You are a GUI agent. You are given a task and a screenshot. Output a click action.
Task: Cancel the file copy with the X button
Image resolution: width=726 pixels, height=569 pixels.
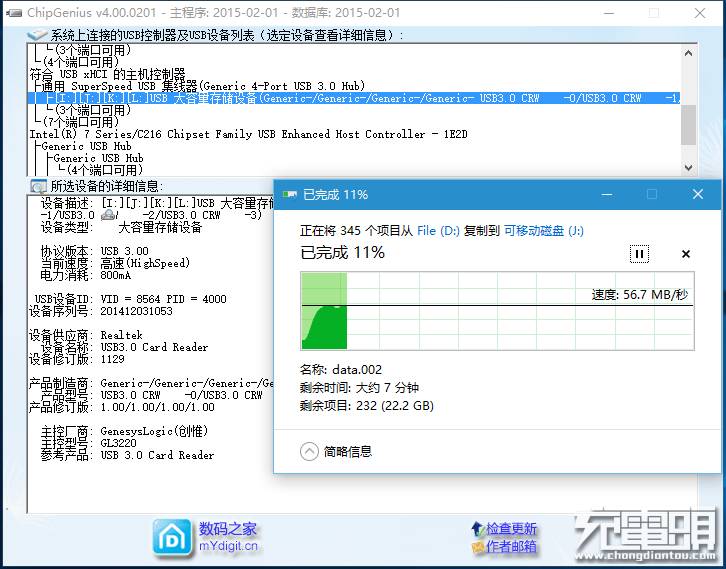point(686,254)
